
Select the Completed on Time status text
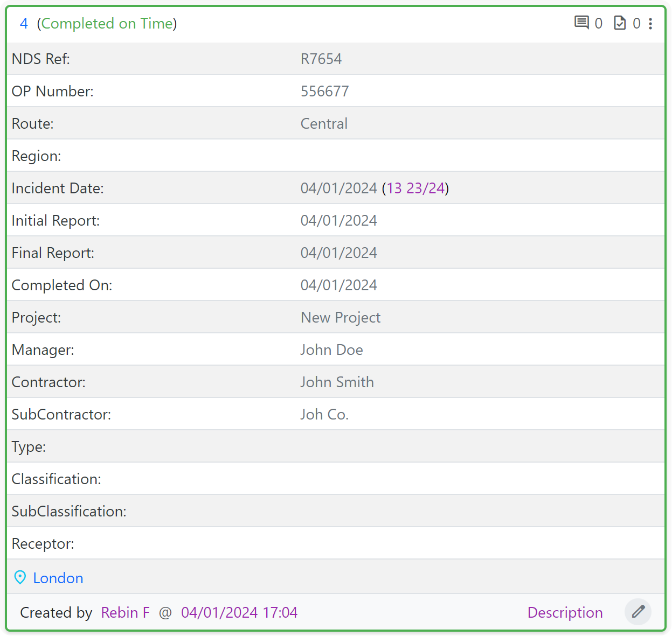(107, 24)
